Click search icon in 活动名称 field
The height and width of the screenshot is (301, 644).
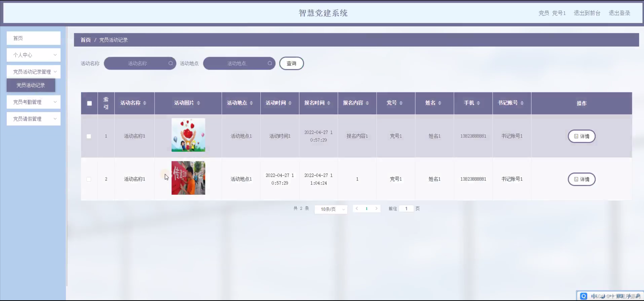[x=170, y=63]
